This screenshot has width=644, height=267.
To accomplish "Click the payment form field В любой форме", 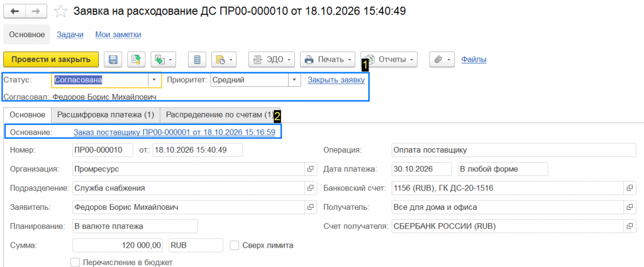I will (x=502, y=168).
